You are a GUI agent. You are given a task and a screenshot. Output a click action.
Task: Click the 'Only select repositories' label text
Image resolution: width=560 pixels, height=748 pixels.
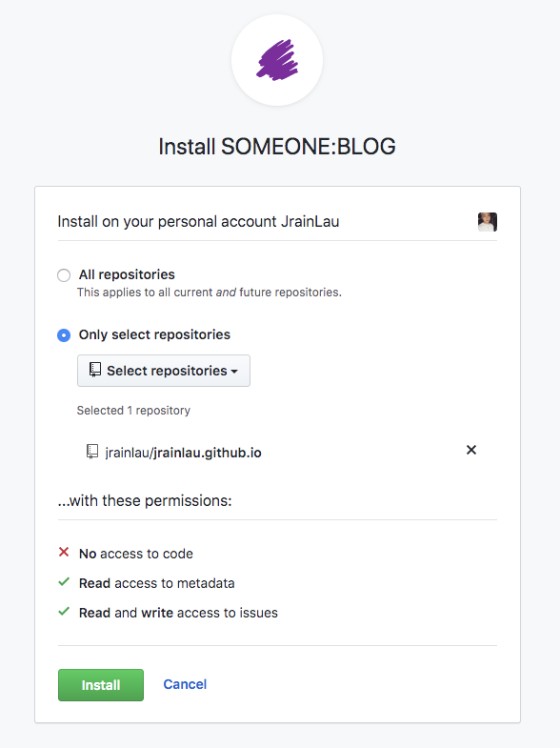click(154, 334)
